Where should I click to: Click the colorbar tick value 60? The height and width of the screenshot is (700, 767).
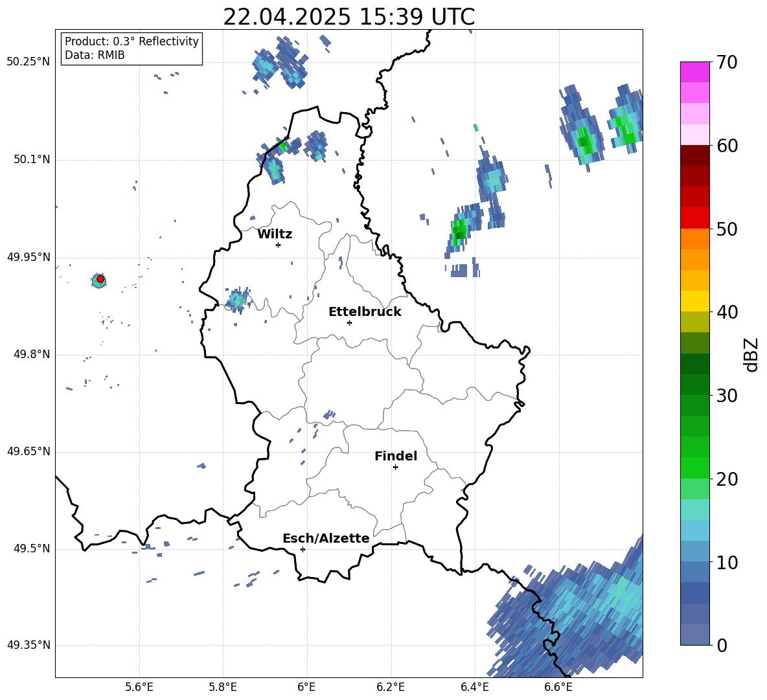pos(727,146)
